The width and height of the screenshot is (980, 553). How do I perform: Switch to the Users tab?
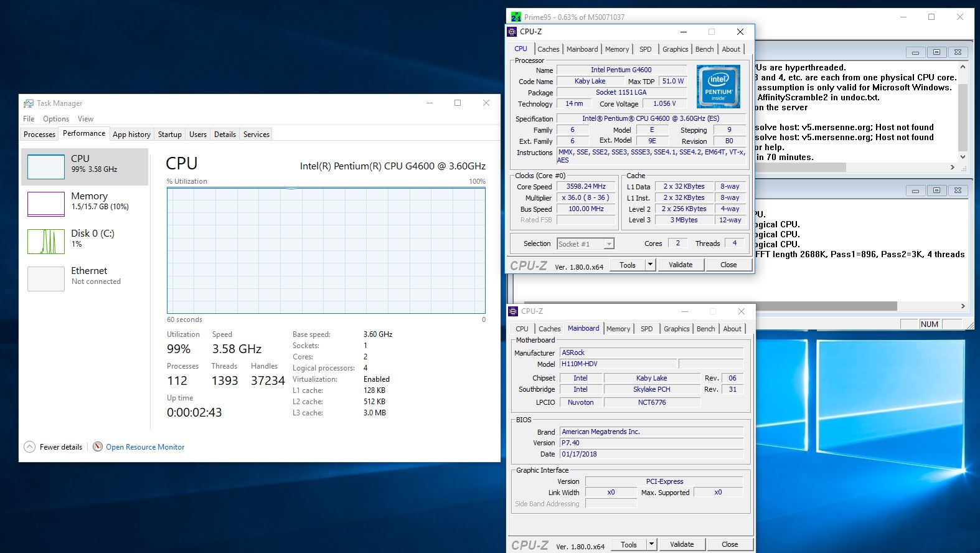tap(198, 135)
